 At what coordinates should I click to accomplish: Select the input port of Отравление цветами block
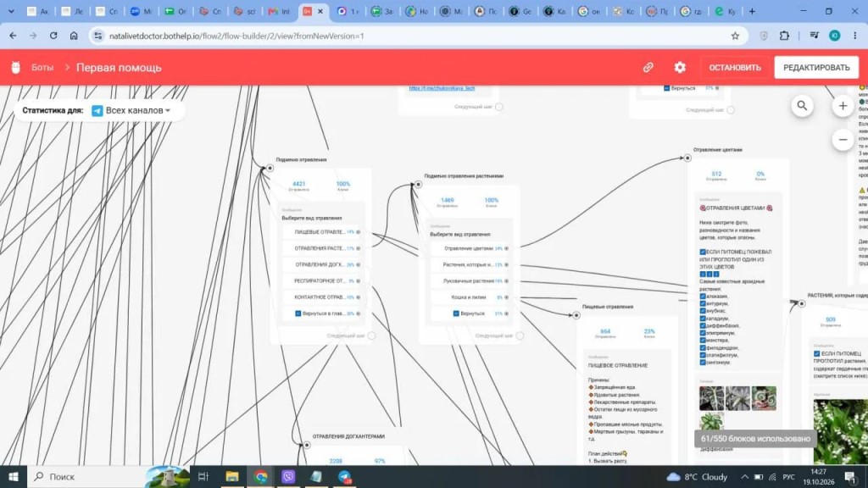687,158
